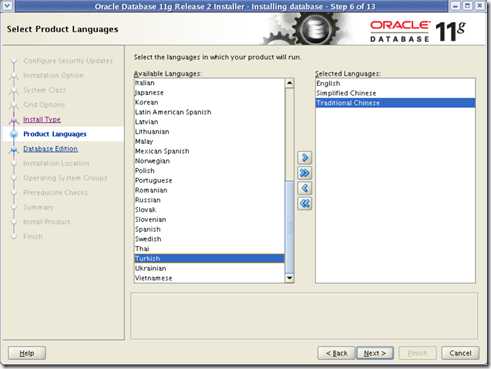
Task: Select Simplified Chinese in Selected Languages
Action: pos(395,93)
